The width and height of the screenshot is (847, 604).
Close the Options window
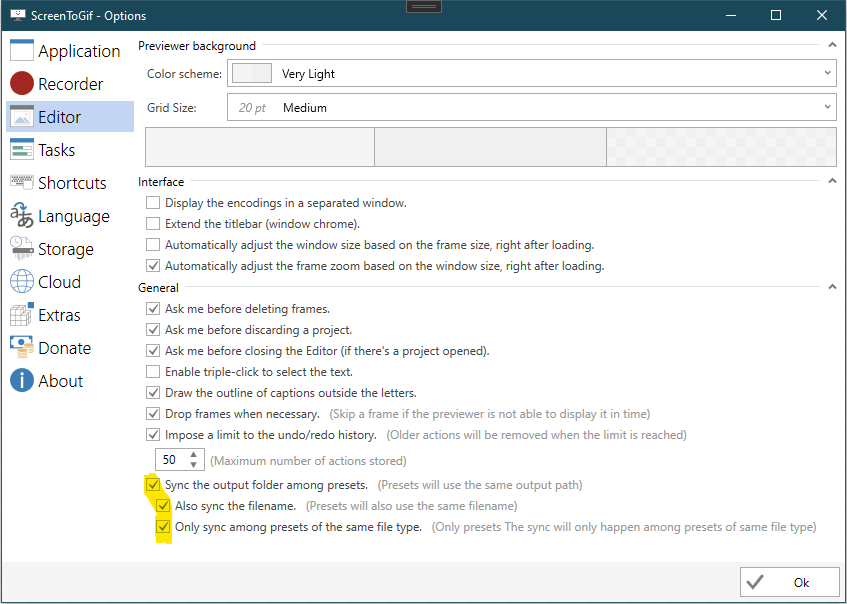(822, 15)
